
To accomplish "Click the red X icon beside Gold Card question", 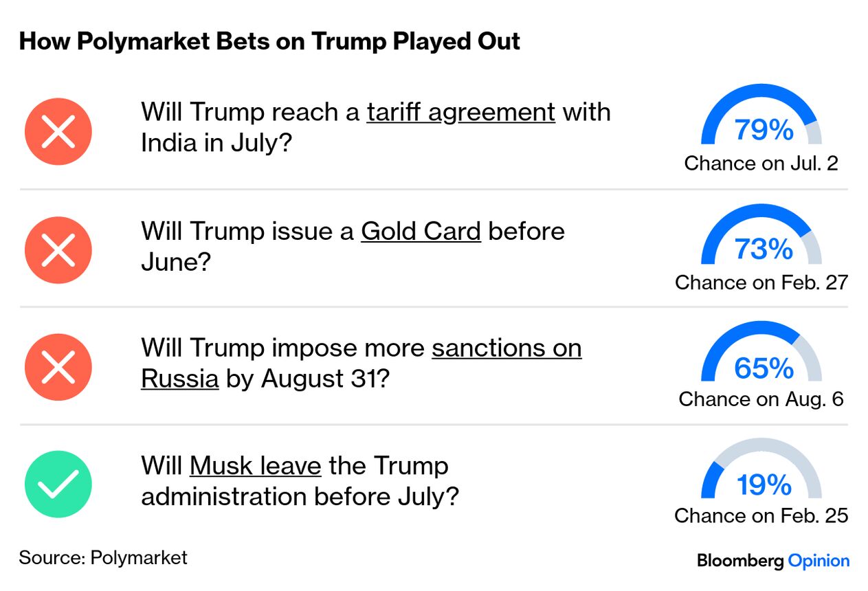I will (x=58, y=249).
